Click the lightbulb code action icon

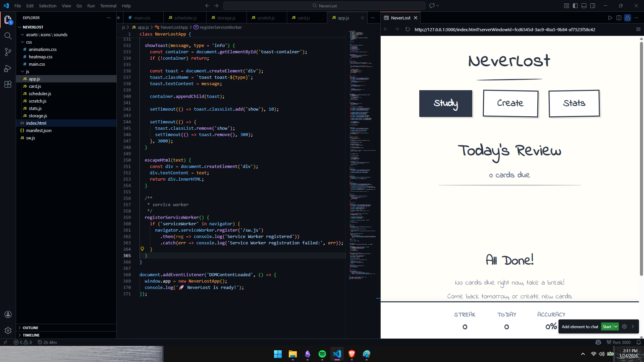[x=142, y=249]
